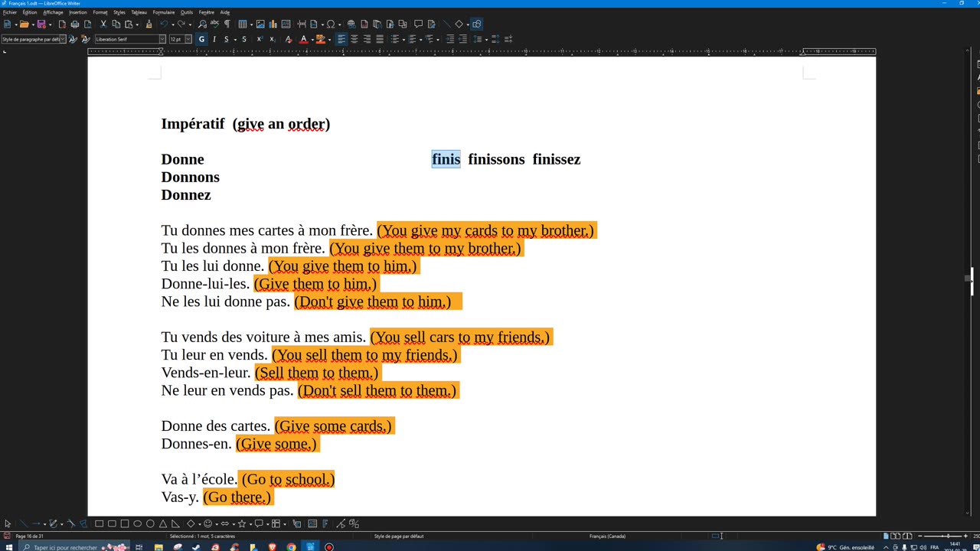Open the Fichier menu
Screen dimensions: 980x551
coord(9,12)
